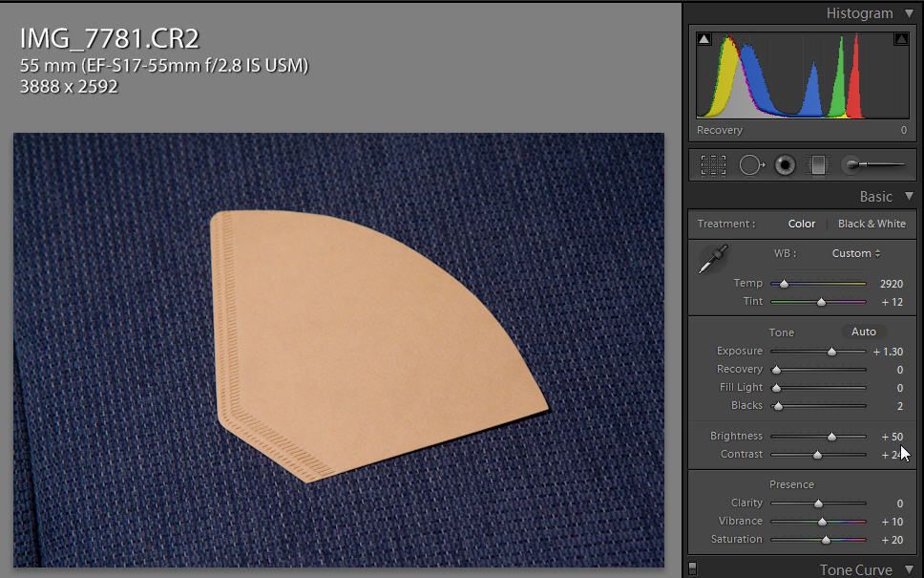
Task: Expand the Tone Curve panel
Action: [x=908, y=570]
